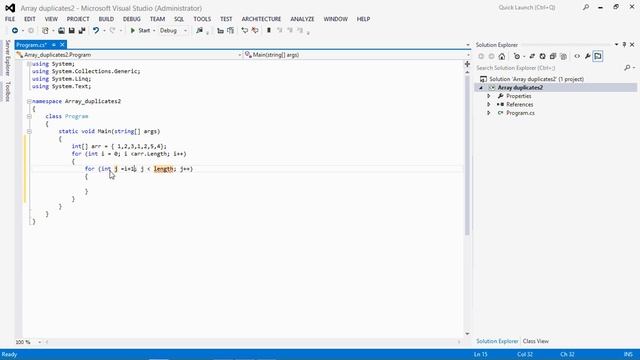This screenshot has height=360, width=640.
Task: Click the editor vertical scrollbar thumb
Action: (x=467, y=155)
